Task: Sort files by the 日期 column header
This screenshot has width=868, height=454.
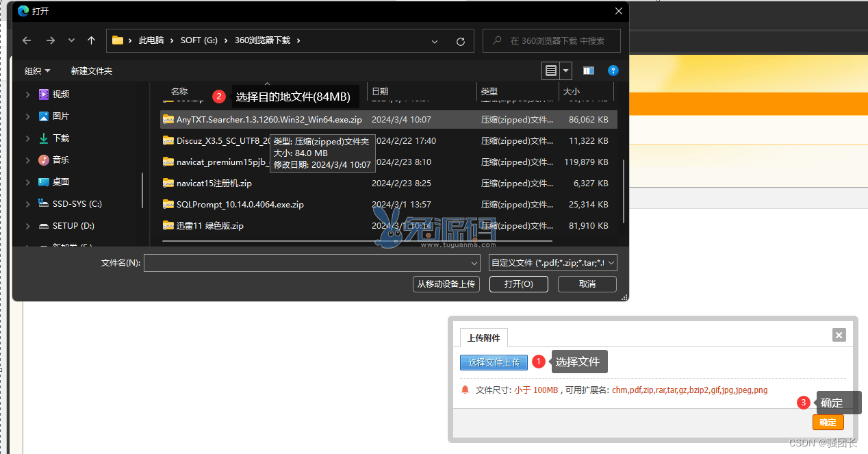Action: click(x=380, y=91)
